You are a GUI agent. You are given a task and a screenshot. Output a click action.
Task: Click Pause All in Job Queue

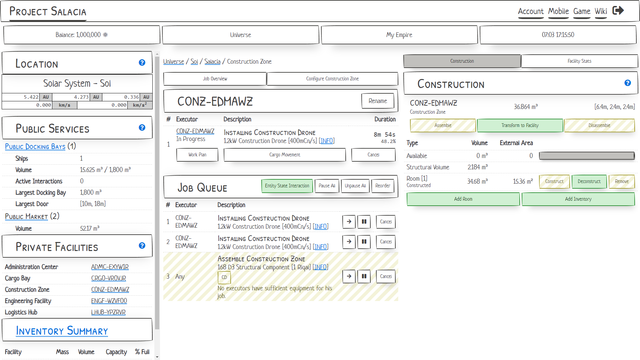coord(327,186)
